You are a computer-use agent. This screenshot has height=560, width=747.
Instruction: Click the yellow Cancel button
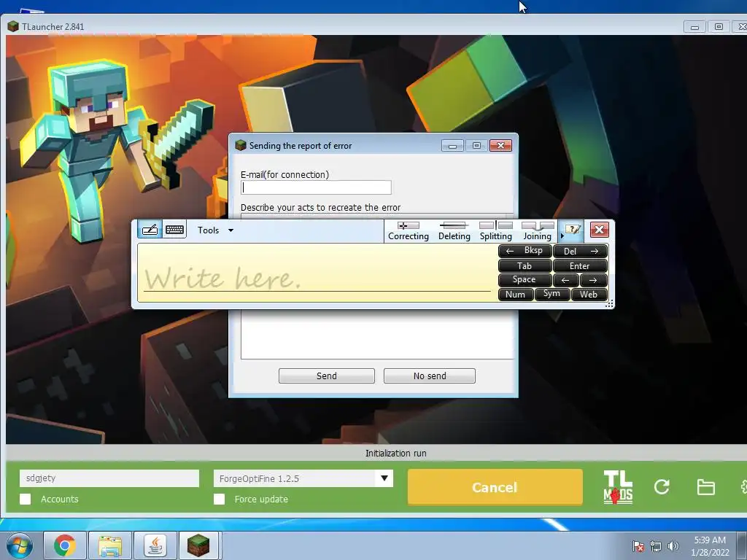[495, 486]
